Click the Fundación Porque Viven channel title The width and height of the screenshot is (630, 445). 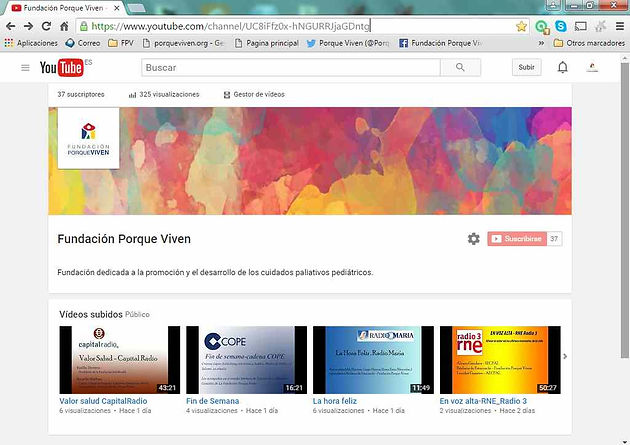coord(124,239)
